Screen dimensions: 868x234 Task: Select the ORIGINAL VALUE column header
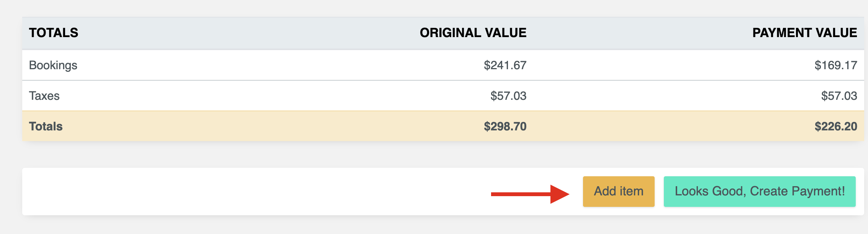click(473, 33)
